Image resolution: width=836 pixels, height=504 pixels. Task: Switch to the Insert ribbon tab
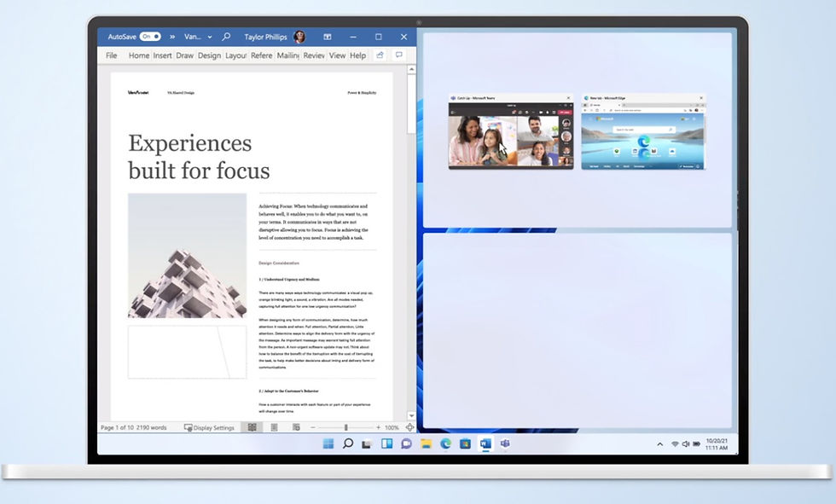[162, 55]
